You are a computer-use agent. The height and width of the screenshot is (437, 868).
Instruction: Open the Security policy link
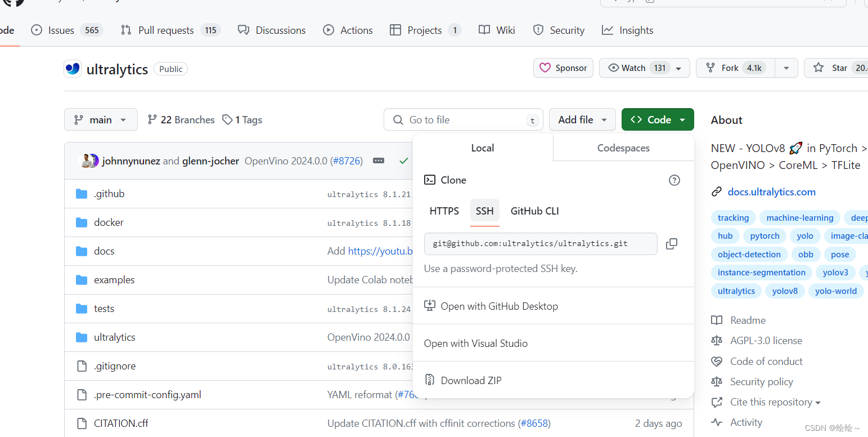pyautogui.click(x=752, y=382)
